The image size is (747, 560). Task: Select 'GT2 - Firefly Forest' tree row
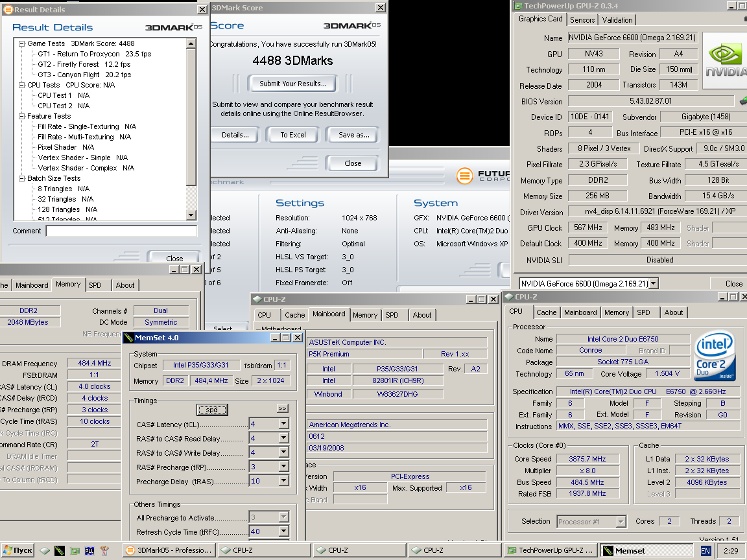84,64
